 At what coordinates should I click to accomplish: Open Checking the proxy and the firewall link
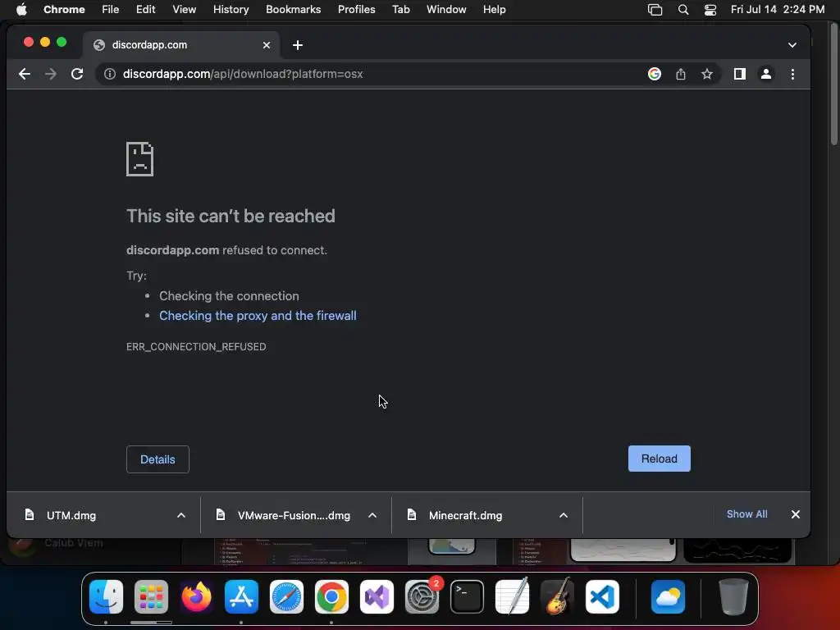[x=258, y=316]
